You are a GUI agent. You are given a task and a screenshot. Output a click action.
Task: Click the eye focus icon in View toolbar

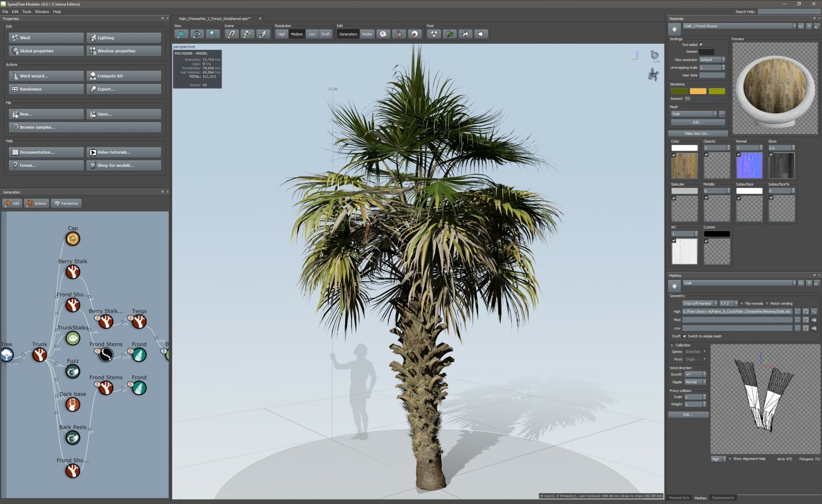coord(197,34)
